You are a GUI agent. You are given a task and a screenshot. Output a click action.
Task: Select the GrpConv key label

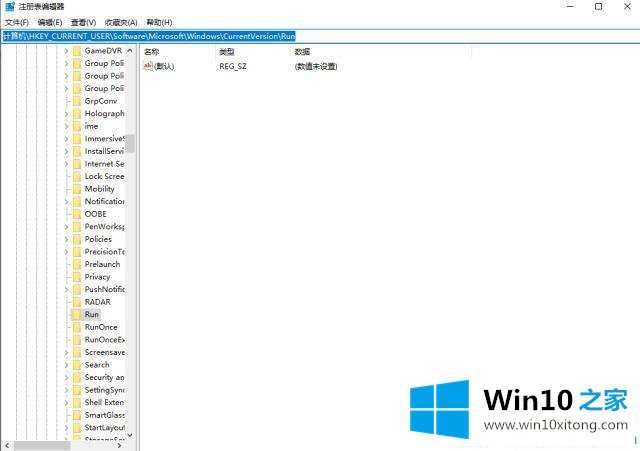(100, 101)
